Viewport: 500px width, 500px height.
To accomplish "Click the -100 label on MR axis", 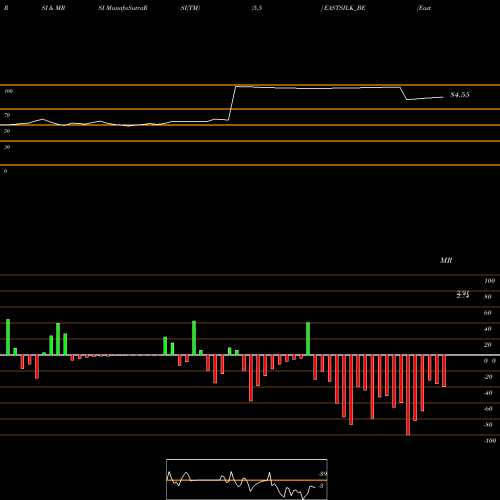I will 490,441.
